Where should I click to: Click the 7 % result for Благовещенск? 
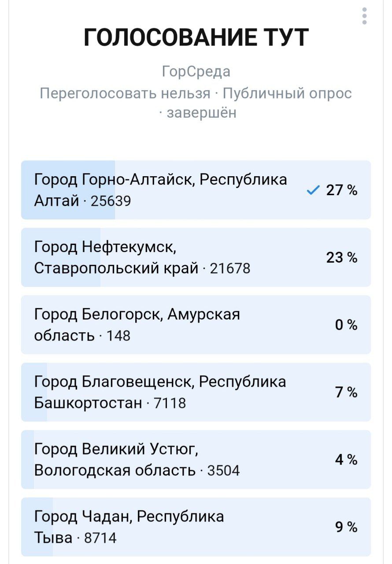(x=346, y=393)
